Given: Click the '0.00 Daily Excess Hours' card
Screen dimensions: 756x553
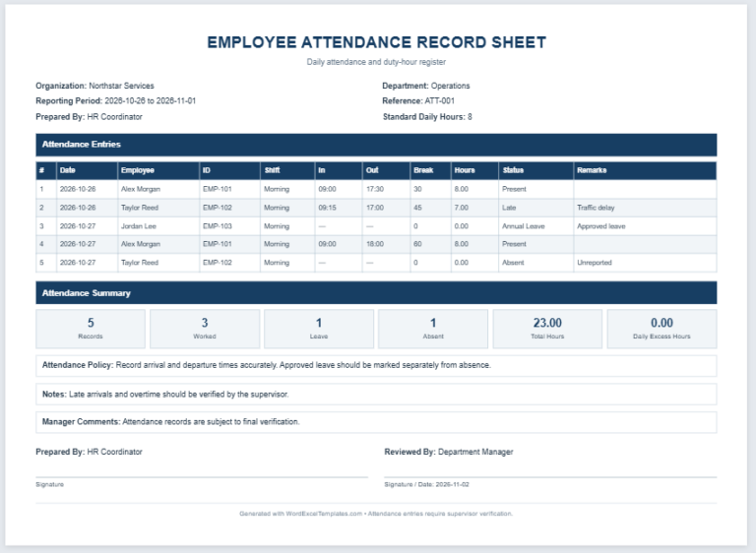Looking at the screenshot, I should [661, 329].
